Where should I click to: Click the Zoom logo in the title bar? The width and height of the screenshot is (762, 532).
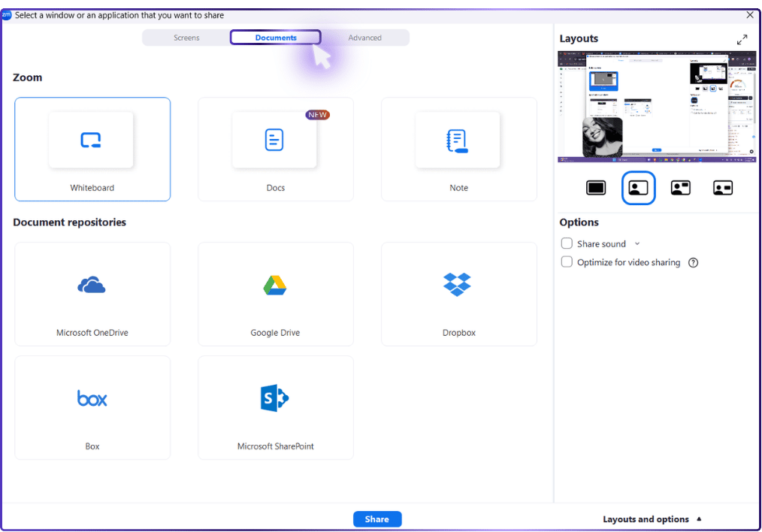pos(6,14)
